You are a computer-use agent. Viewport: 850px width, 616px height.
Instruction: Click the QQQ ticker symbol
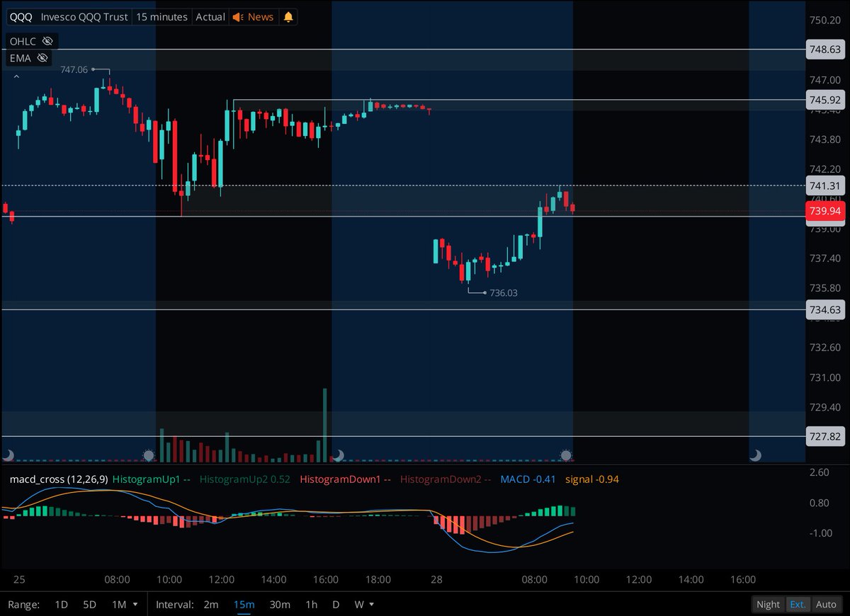click(x=21, y=17)
